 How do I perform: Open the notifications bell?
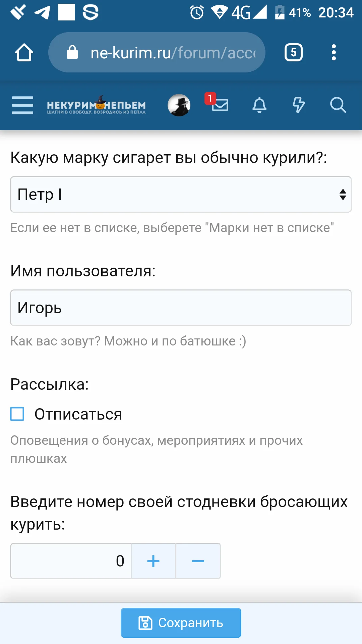[259, 105]
